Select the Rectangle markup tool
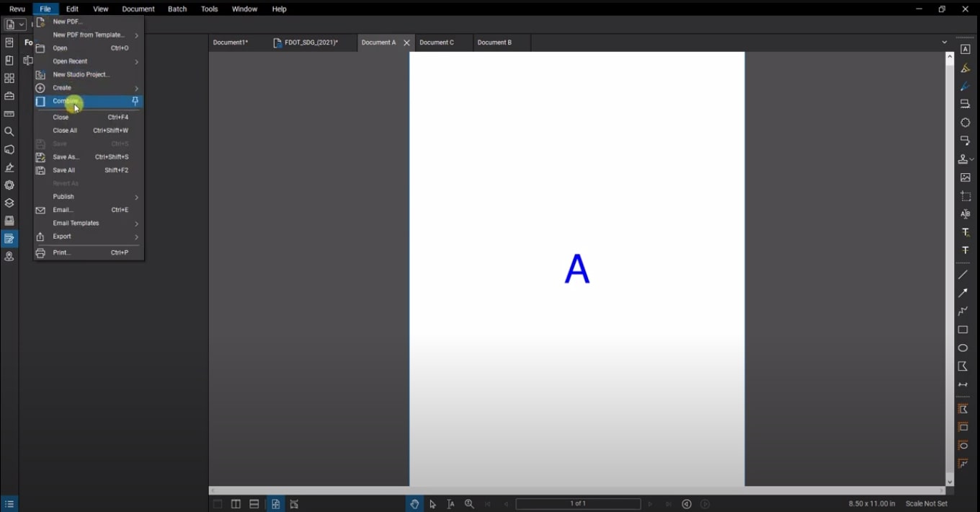The height and width of the screenshot is (512, 980). click(x=963, y=330)
